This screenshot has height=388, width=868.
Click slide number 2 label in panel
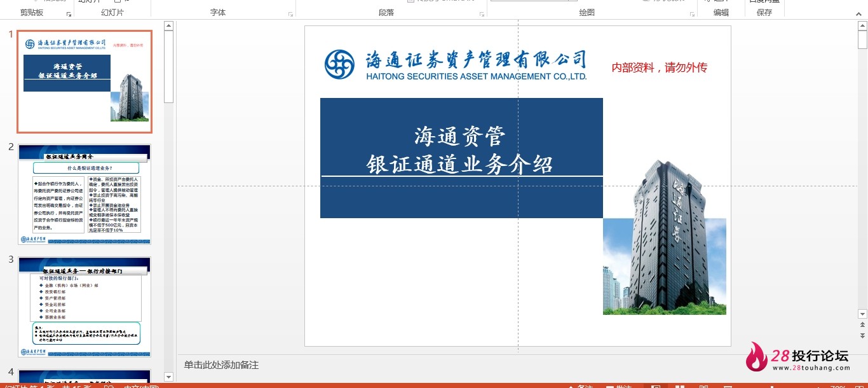(11, 147)
